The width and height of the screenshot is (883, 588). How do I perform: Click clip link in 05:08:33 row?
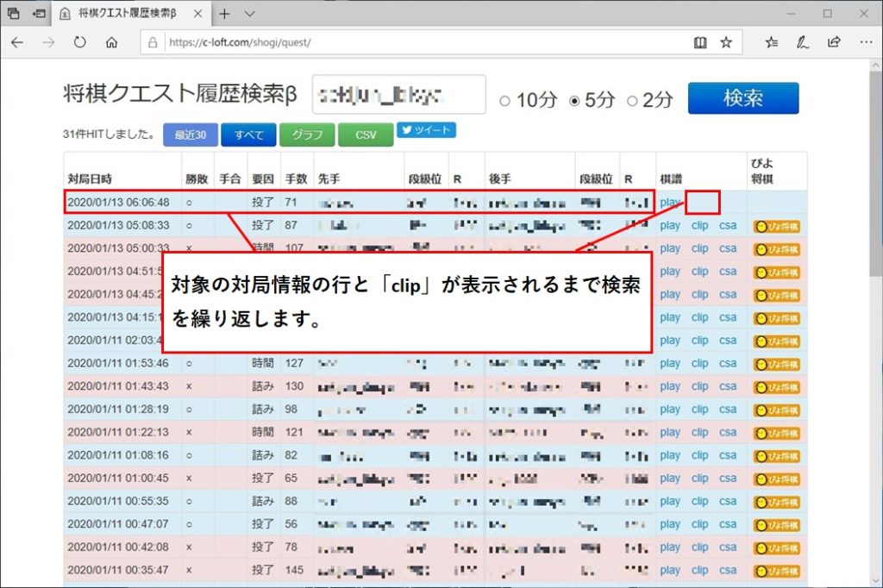[700, 225]
